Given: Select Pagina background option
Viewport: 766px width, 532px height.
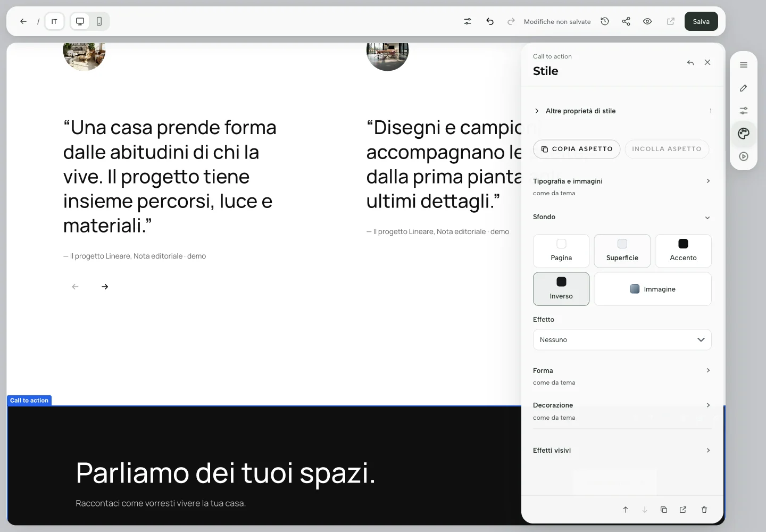Looking at the screenshot, I should click(561, 251).
